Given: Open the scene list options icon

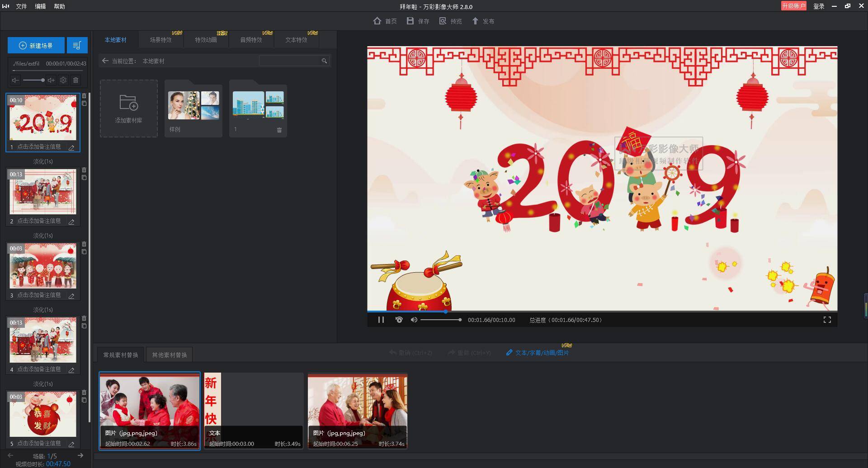Looking at the screenshot, I should point(77,45).
